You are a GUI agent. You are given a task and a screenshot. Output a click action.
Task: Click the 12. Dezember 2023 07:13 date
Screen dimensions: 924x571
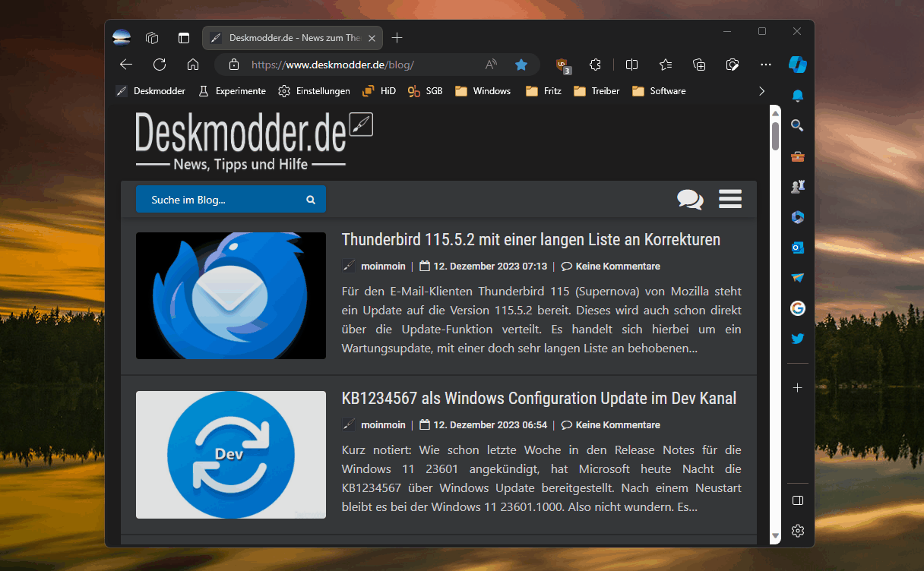tap(490, 267)
